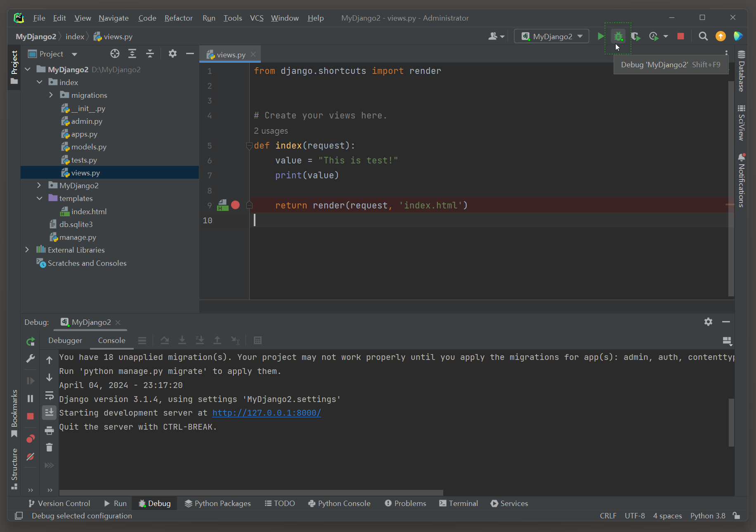
Task: Clear console with trash icon
Action: 50,447
